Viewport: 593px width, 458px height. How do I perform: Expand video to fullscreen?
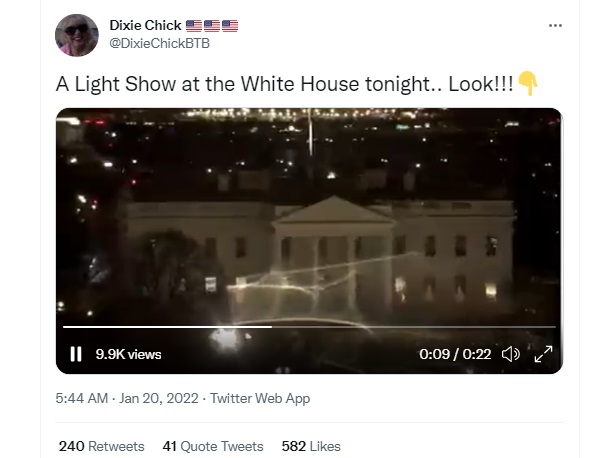coord(543,354)
